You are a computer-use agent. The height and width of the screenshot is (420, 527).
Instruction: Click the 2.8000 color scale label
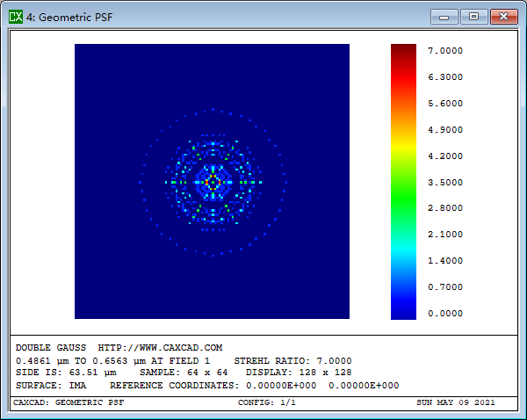(x=445, y=208)
